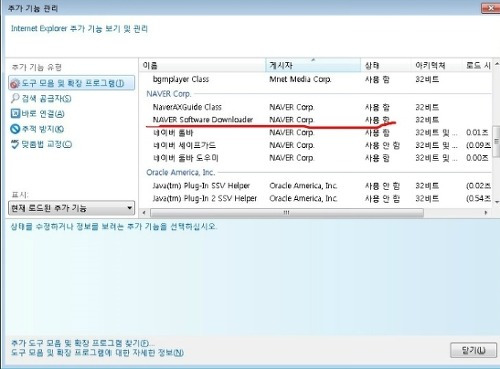Select the NaverAXGuide Class add-on
This screenshot has height=369, width=500.
pos(315,107)
